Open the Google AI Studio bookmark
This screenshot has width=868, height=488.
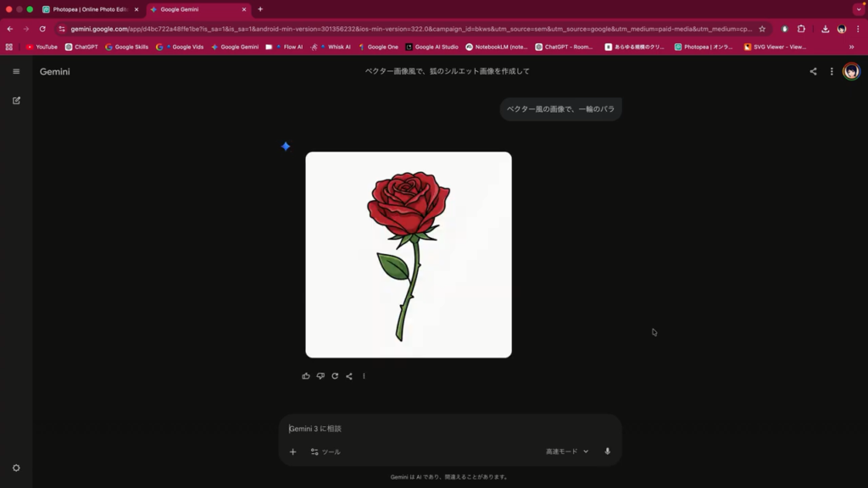pos(432,47)
